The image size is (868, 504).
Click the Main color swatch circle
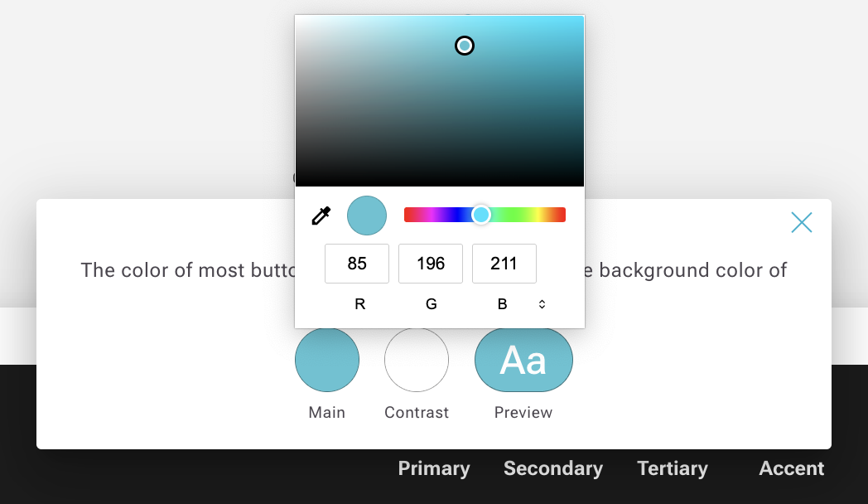327,360
